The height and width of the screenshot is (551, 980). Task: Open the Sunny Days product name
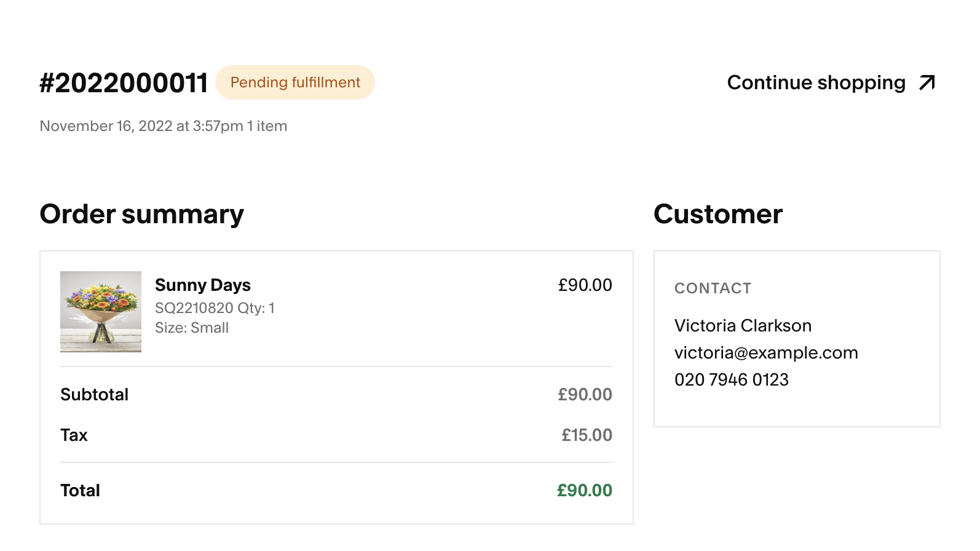click(203, 285)
